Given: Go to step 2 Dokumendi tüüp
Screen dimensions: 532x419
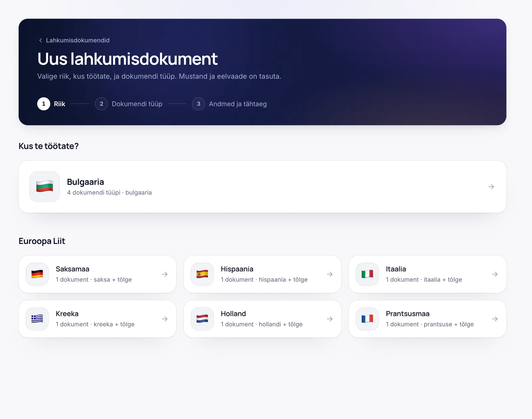Looking at the screenshot, I should [x=129, y=104].
